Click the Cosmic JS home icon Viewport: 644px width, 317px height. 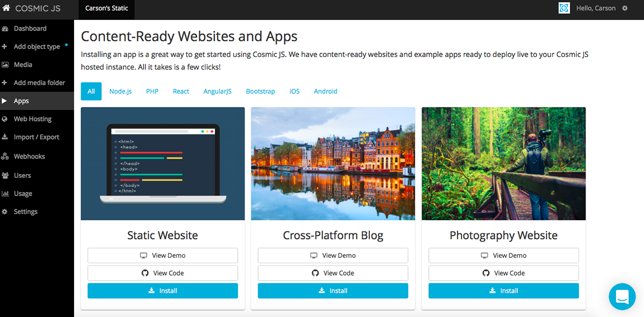pos(6,8)
